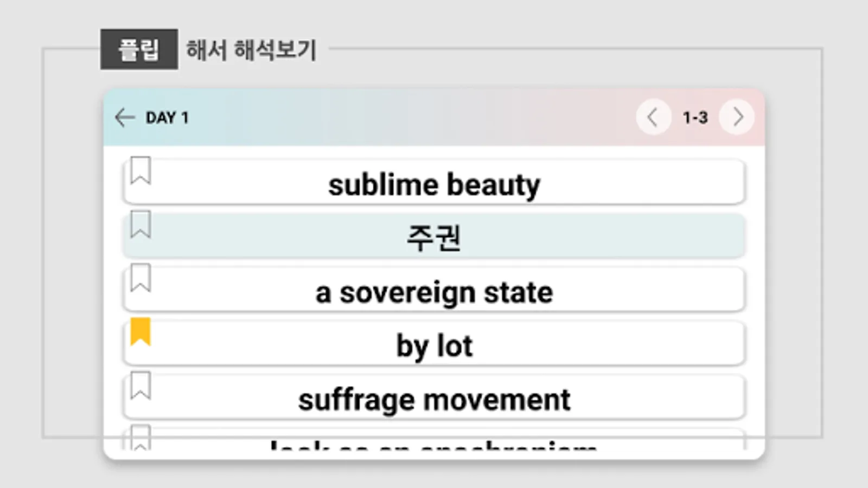Click the 'DAY 1' title
The width and height of the screenshot is (868, 488).
pos(167,118)
